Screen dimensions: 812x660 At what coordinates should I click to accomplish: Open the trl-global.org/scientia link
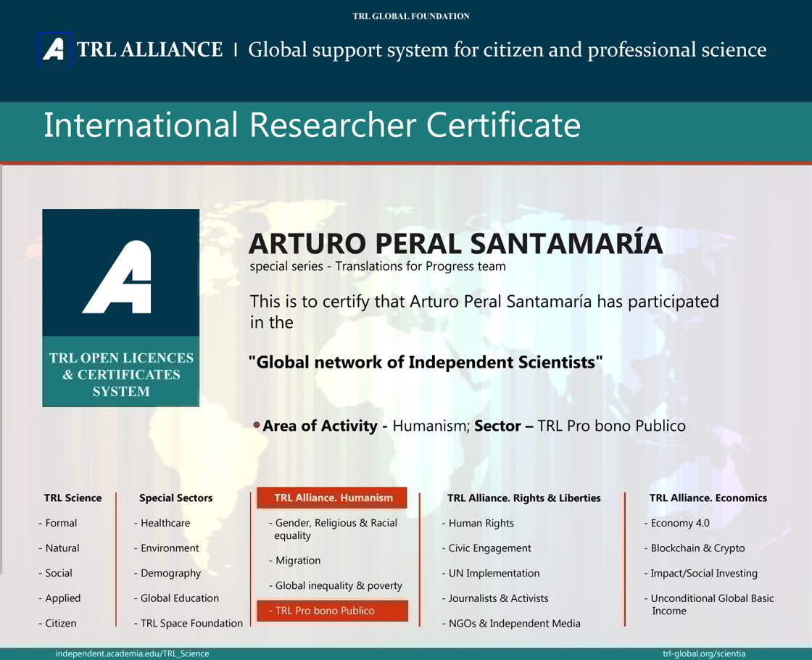(x=703, y=653)
